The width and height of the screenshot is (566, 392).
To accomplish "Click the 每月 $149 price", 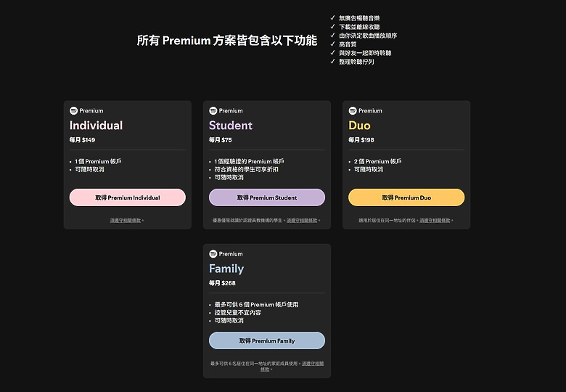I will pyautogui.click(x=82, y=139).
